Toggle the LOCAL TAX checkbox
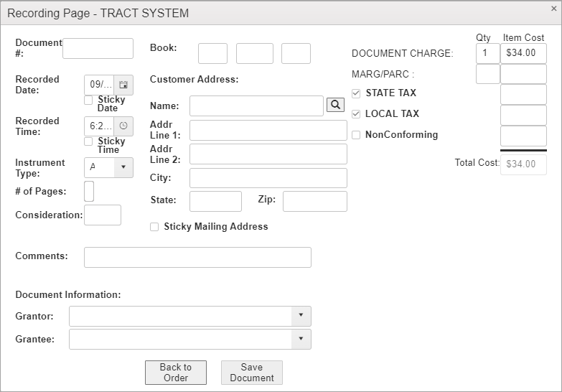Viewport: 562px width, 392px height. (x=356, y=114)
